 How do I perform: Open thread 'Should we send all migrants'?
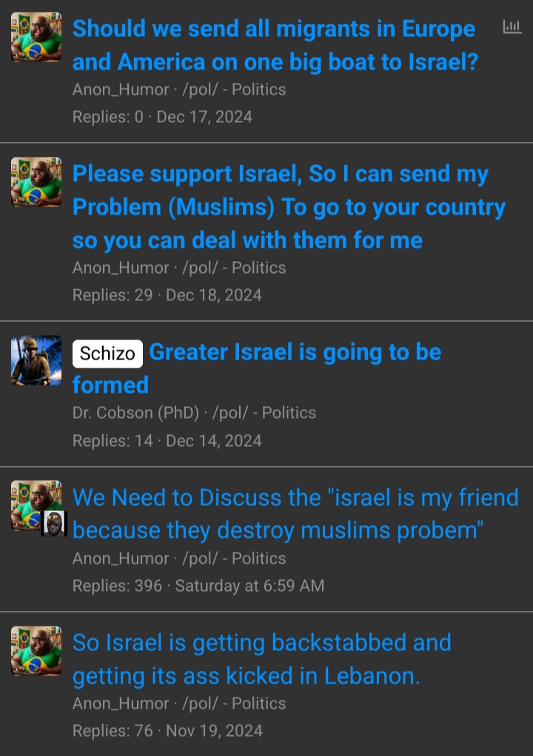(x=275, y=45)
